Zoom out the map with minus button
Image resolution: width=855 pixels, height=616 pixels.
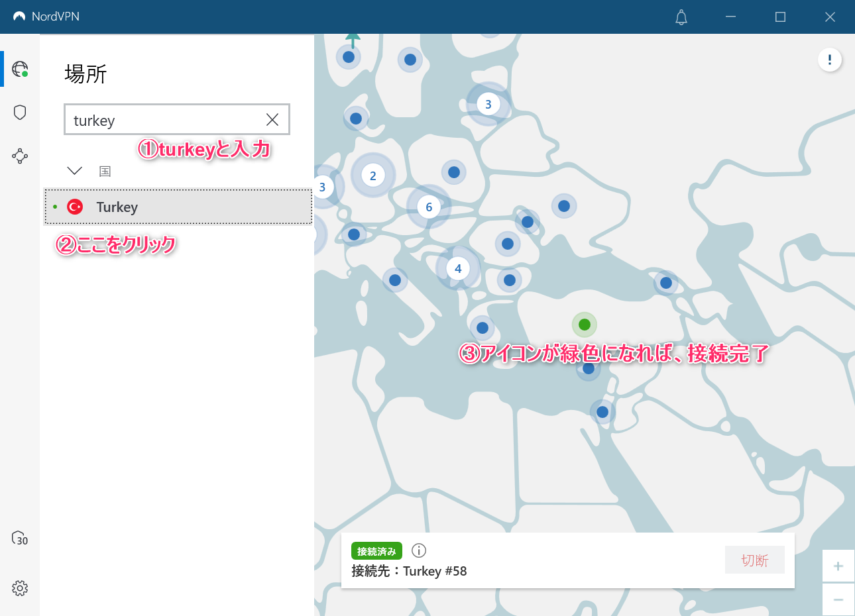pos(838,600)
